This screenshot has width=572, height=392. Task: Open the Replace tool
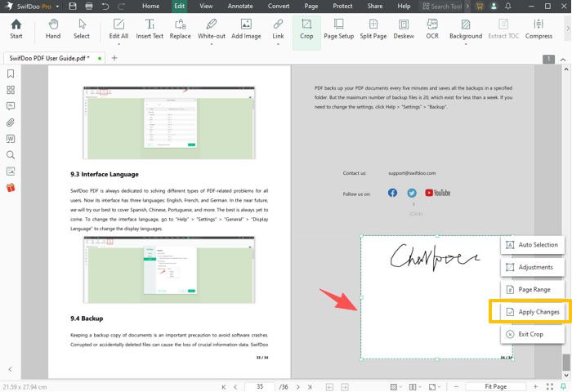click(x=181, y=29)
